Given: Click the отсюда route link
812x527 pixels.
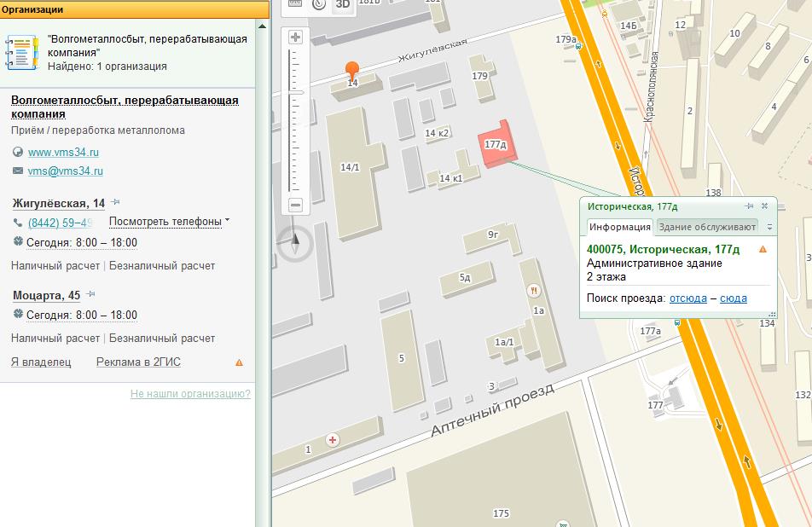Looking at the screenshot, I should [687, 298].
